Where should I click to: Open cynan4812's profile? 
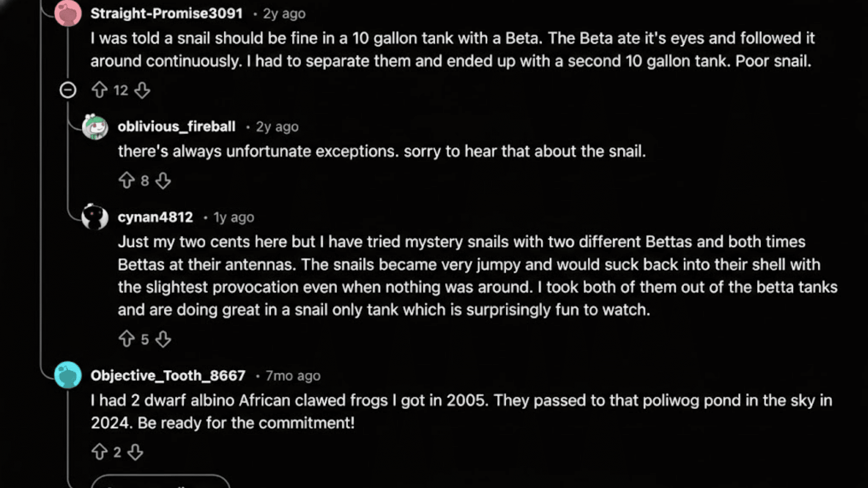coord(156,217)
